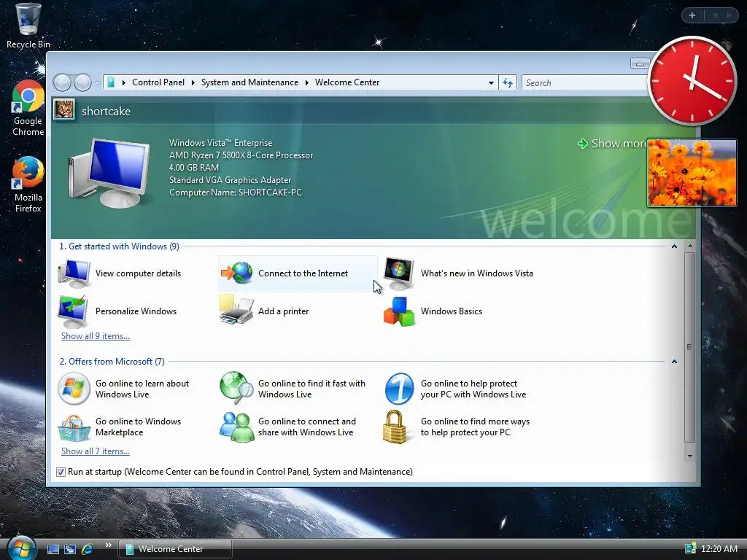Expand quick launch overflow chevron

[109, 545]
